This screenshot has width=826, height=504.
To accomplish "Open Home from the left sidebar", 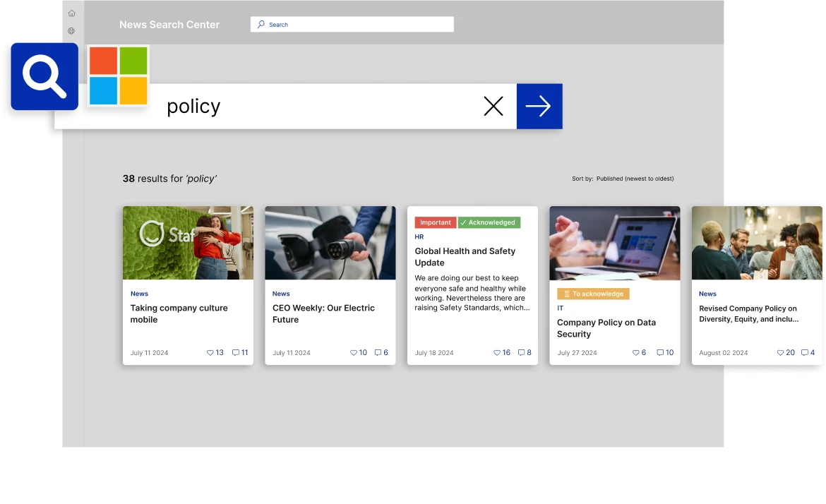I will [71, 13].
